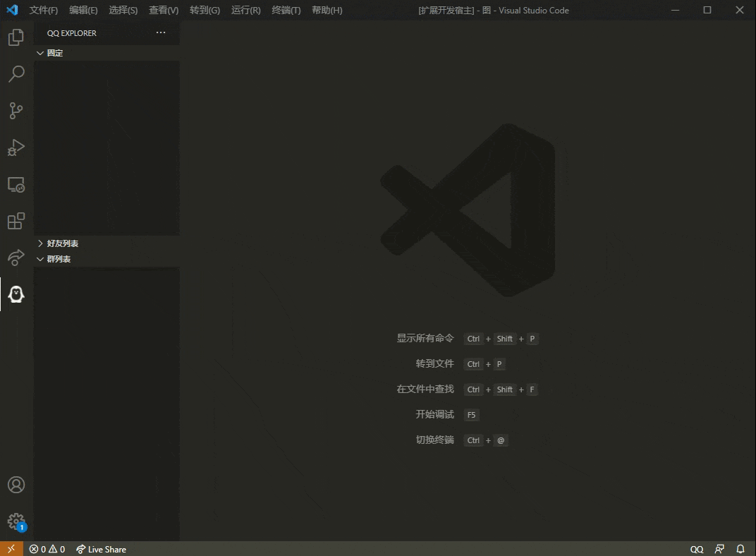Open the 运行(R) menu
Screen dimensions: 756x556
(246, 10)
